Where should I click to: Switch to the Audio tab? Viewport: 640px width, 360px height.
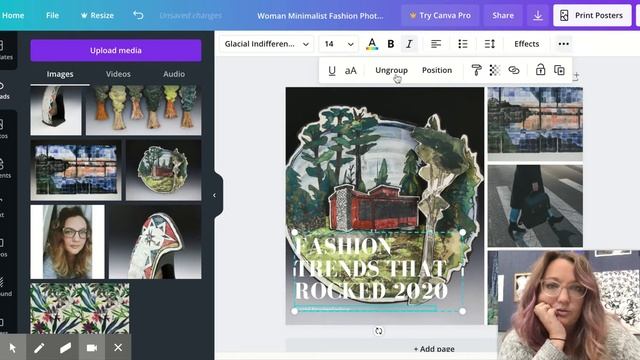[x=174, y=74]
